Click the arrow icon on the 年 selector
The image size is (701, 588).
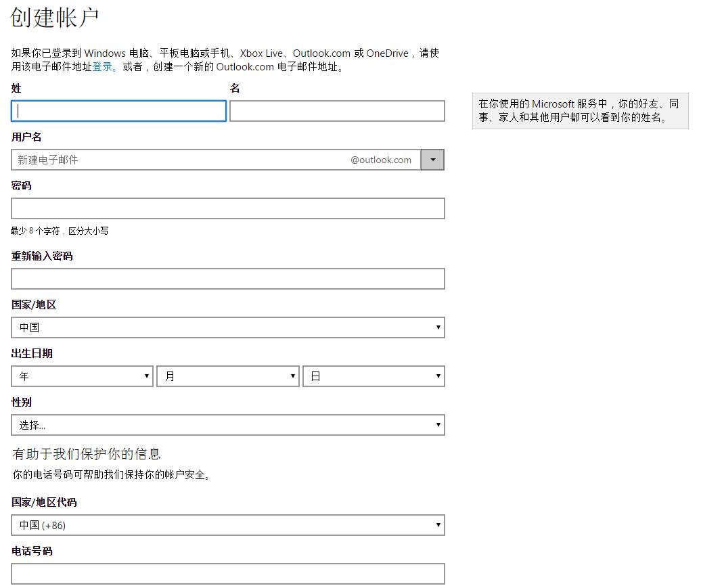click(x=147, y=376)
